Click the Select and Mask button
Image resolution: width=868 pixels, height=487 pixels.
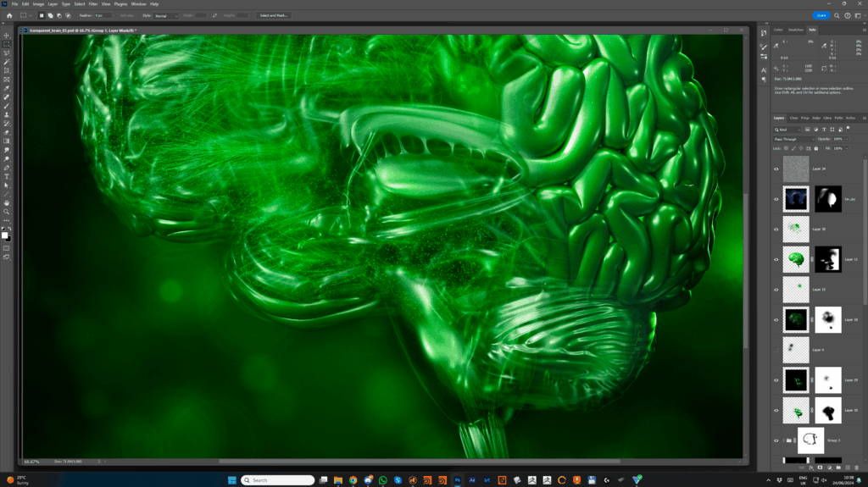pyautogui.click(x=273, y=15)
